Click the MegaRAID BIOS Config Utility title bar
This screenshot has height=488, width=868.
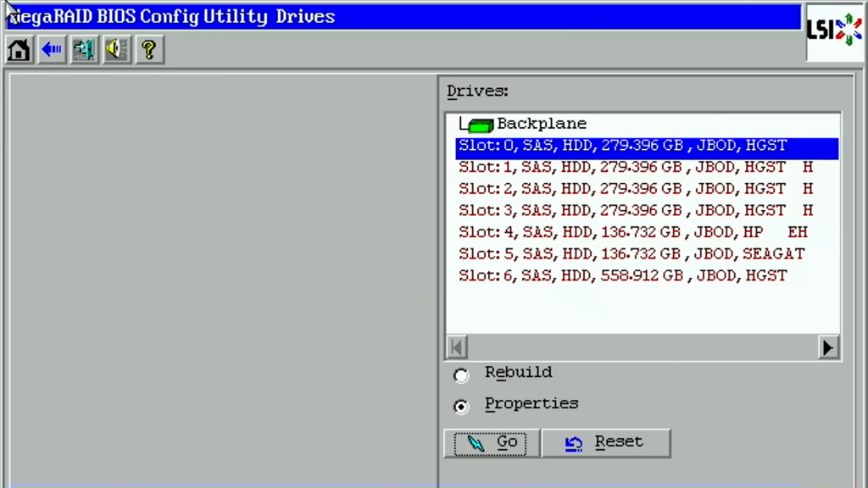(403, 17)
